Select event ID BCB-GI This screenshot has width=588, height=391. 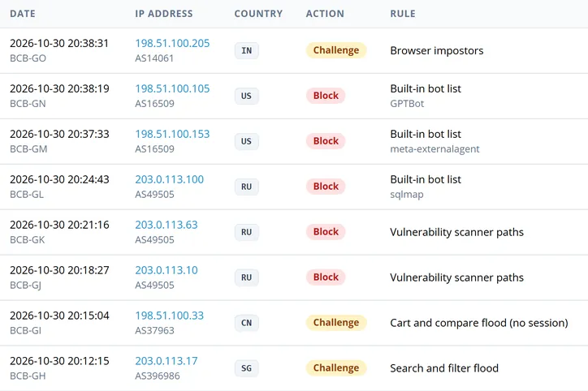coord(25,331)
